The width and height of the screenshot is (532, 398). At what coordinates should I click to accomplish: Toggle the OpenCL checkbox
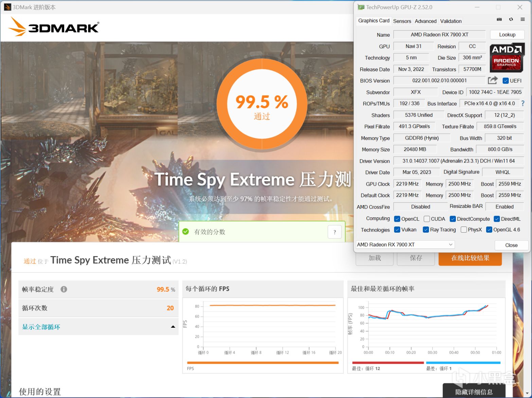pos(397,219)
